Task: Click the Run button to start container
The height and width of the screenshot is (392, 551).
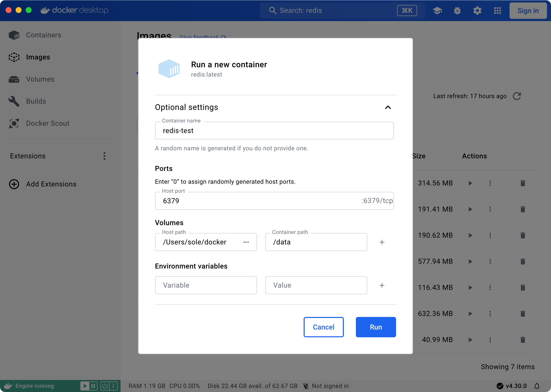Action: tap(376, 327)
